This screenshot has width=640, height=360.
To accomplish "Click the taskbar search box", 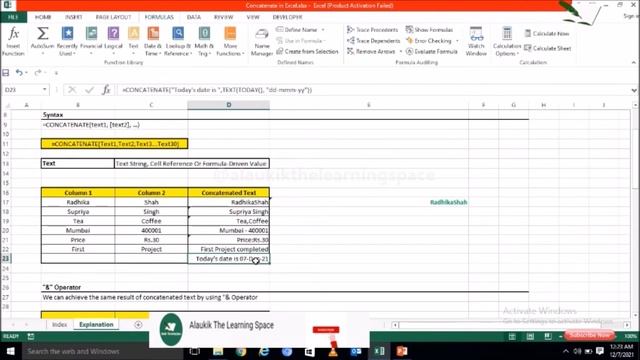I will 102,351.
